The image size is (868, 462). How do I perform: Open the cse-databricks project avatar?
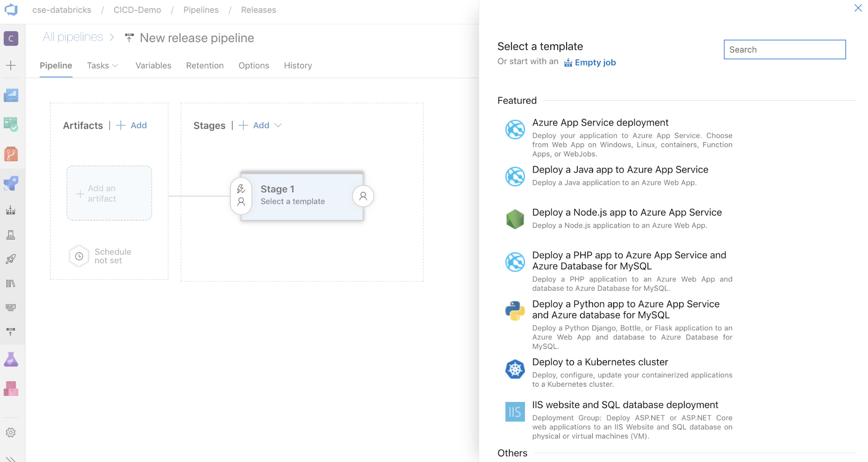point(10,38)
